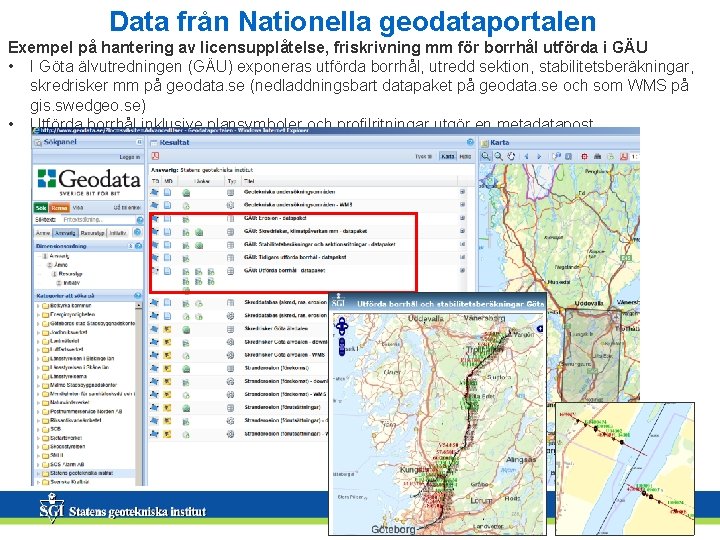Click the detail map thumbnail with river section

coord(625,469)
